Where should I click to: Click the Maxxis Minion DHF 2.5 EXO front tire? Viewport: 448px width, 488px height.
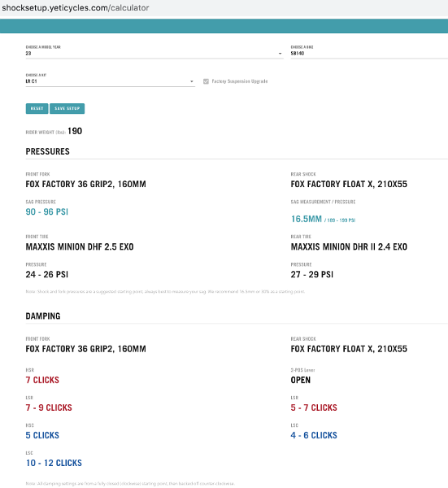click(80, 246)
